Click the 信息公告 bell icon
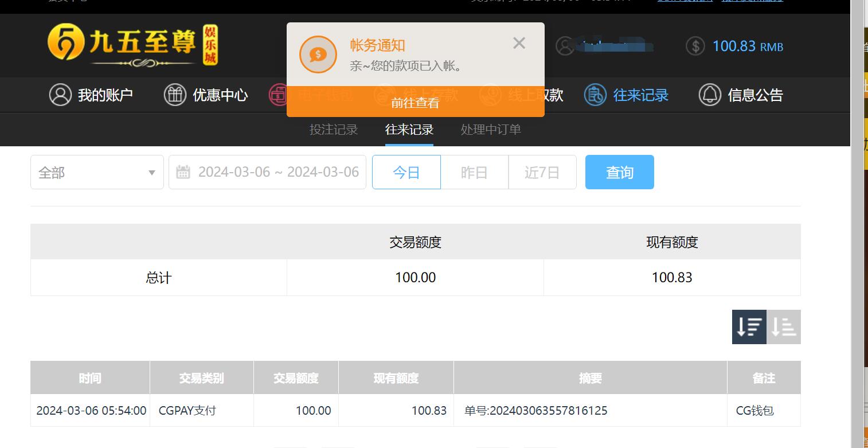The width and height of the screenshot is (868, 448). tap(709, 95)
